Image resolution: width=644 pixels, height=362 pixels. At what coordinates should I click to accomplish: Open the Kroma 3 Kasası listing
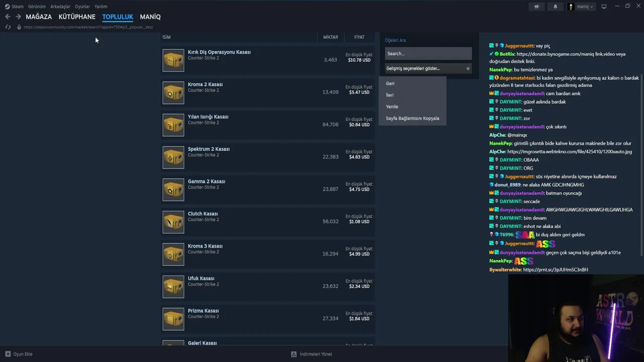pyautogui.click(x=268, y=254)
